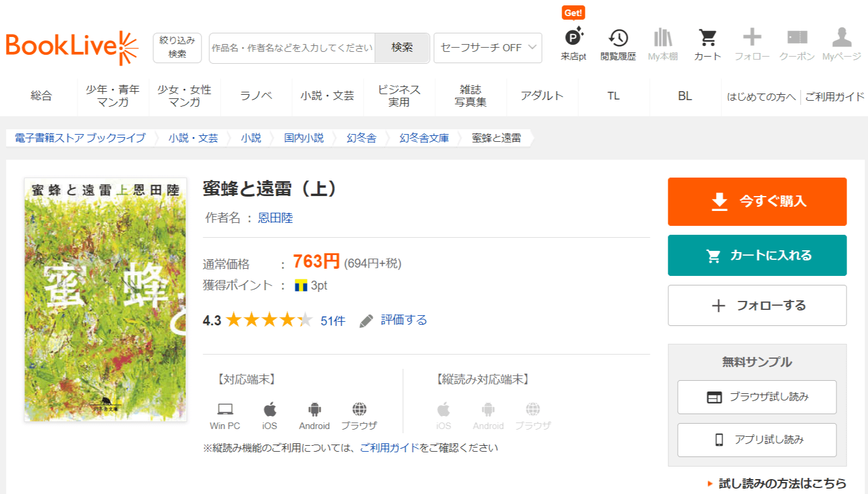The image size is (868, 494).
Task: Select the 少年・青年マンガ category tab
Action: pyautogui.click(x=113, y=95)
